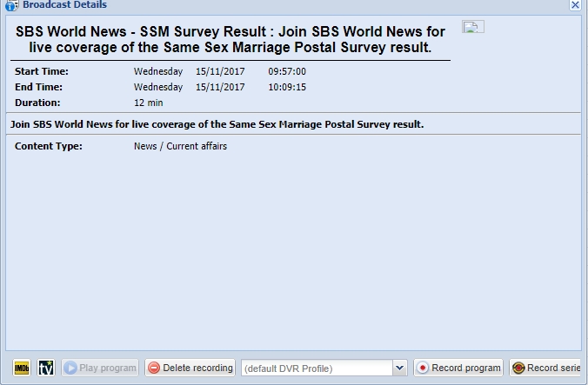Image resolution: width=588 pixels, height=385 pixels.
Task: Click the Content Type label
Action: click(49, 146)
